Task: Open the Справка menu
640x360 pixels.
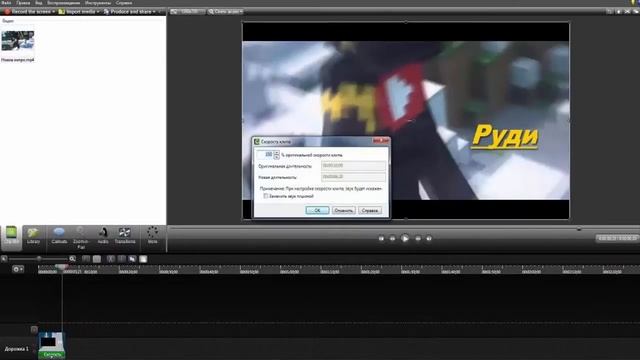Action: pyautogui.click(x=124, y=3)
